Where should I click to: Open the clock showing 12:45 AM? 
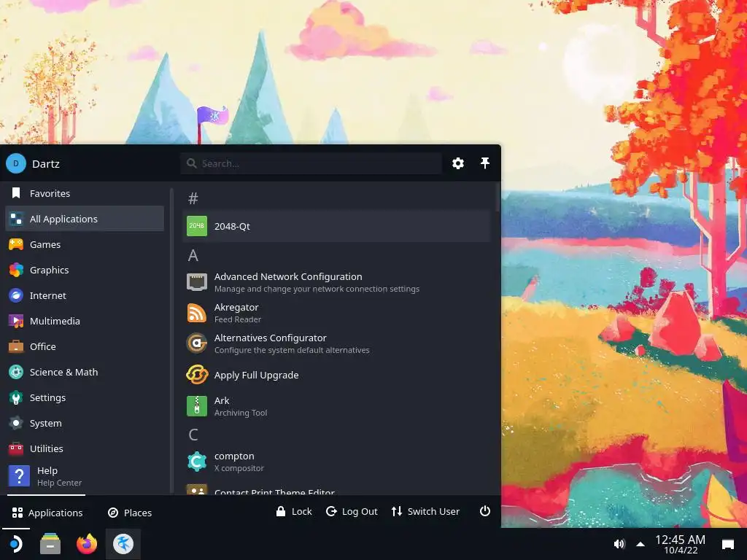pyautogui.click(x=681, y=544)
